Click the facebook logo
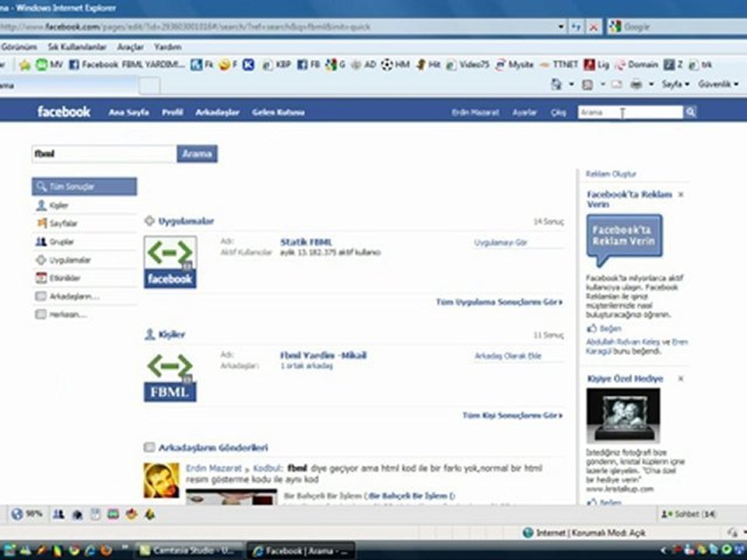Screen dimensions: 747x560 [64, 112]
